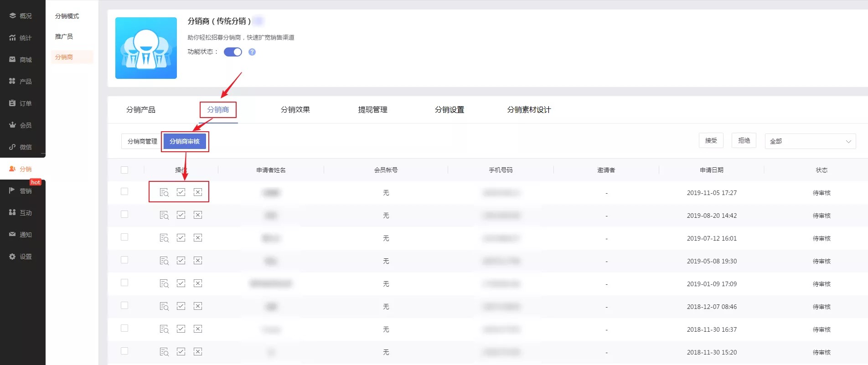Click the 接受 button
Screen dimensions: 868x365
711,140
